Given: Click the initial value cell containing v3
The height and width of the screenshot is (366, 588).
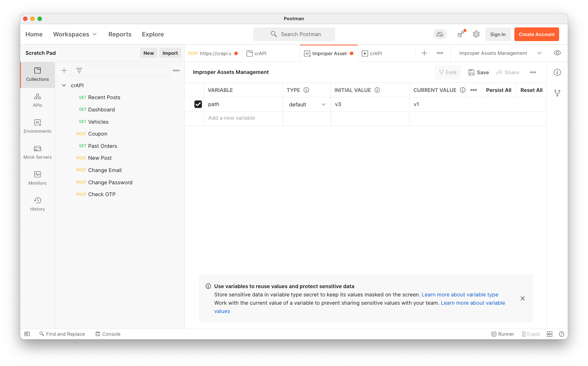Looking at the screenshot, I should (x=370, y=104).
